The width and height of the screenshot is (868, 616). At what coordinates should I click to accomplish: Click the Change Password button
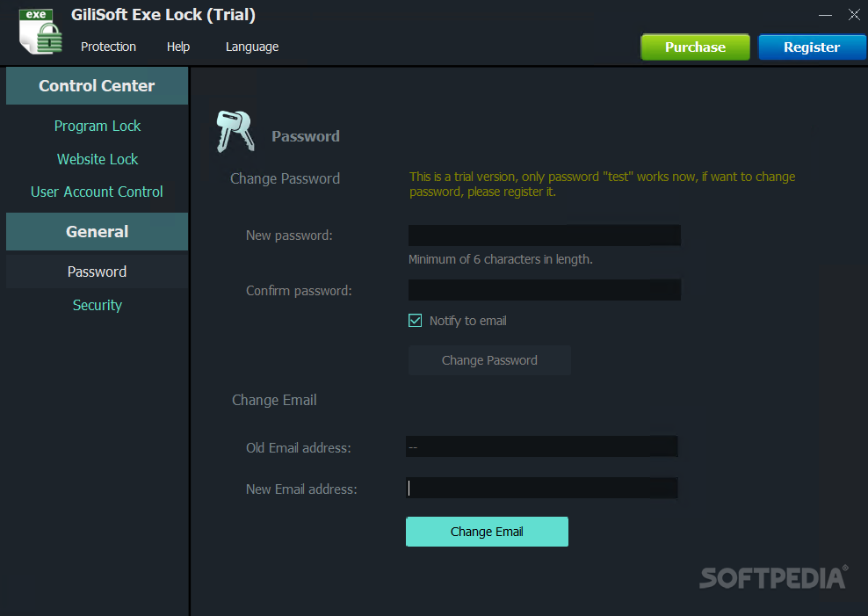click(x=489, y=360)
